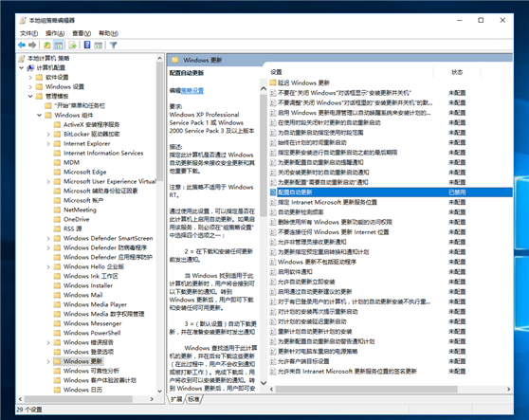The width and height of the screenshot is (529, 420).
Task: Collapse the Windows 组件 tree node
Action: click(x=40, y=115)
